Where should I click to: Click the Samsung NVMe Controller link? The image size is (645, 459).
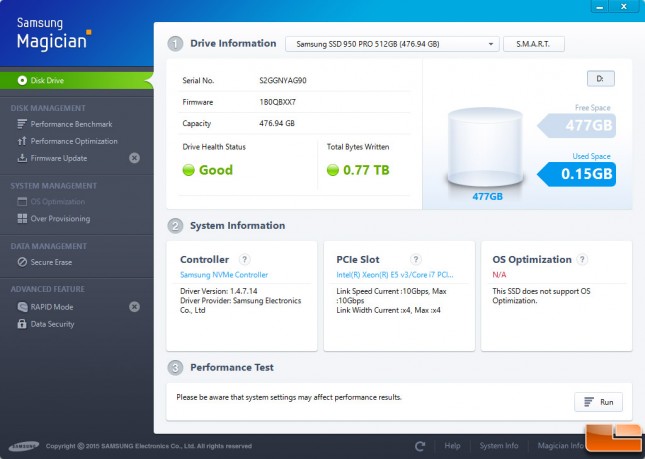pyautogui.click(x=224, y=275)
